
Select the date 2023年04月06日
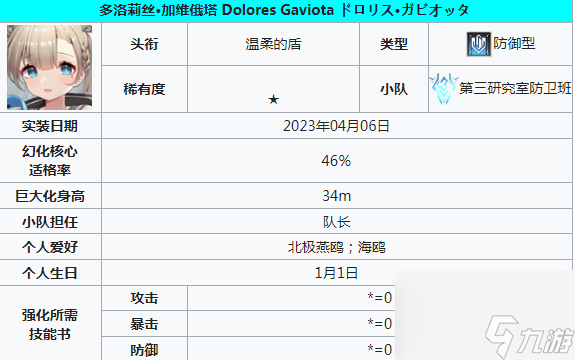(336, 126)
